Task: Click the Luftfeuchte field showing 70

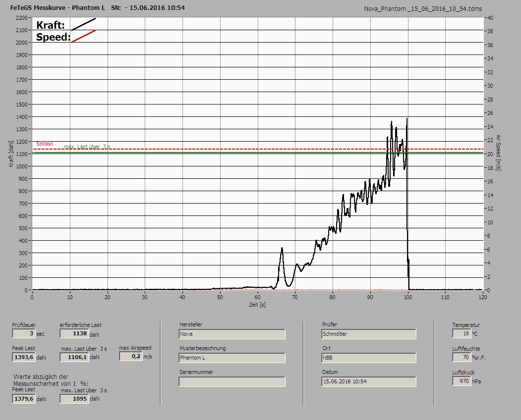Action: (x=462, y=357)
